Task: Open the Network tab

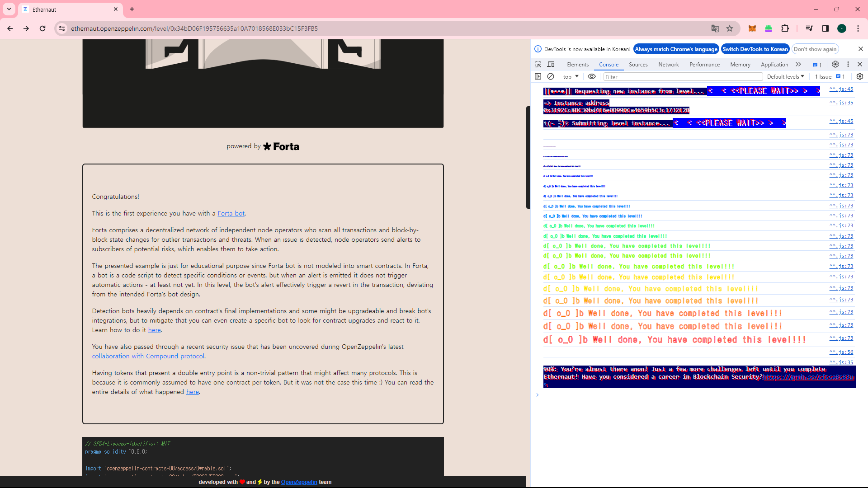Action: 669,65
